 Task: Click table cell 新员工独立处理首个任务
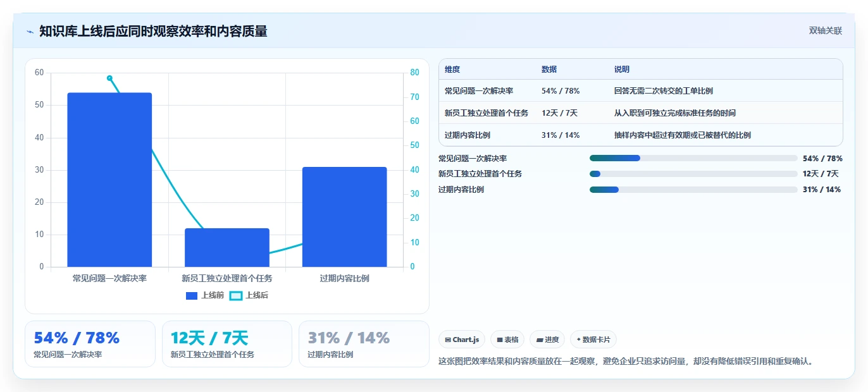pyautogui.click(x=487, y=113)
